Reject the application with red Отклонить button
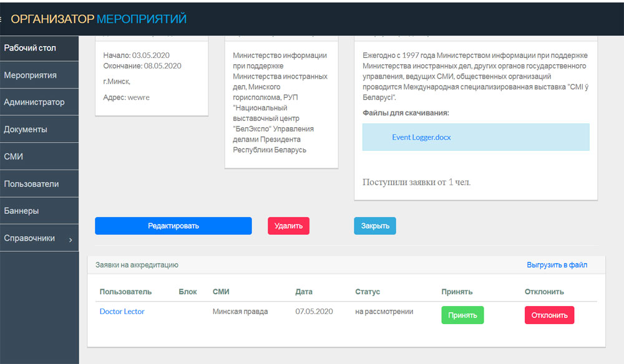This screenshot has width=624, height=364. [x=549, y=315]
